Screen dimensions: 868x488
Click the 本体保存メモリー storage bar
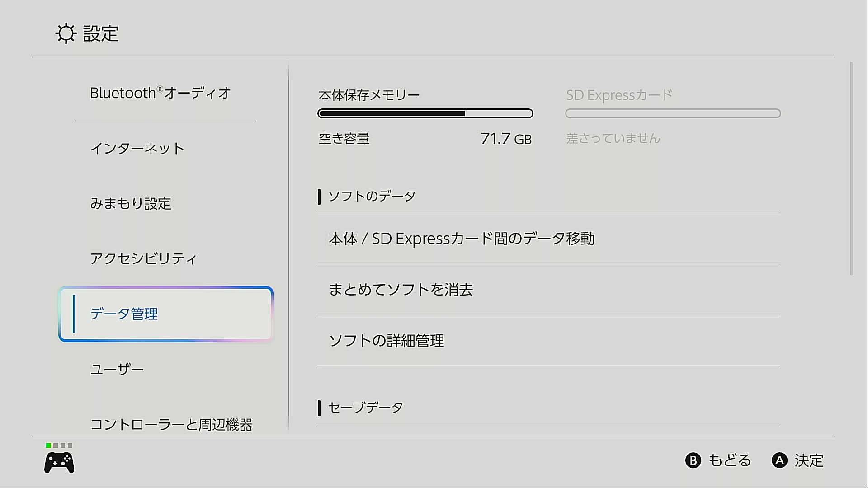pos(425,113)
